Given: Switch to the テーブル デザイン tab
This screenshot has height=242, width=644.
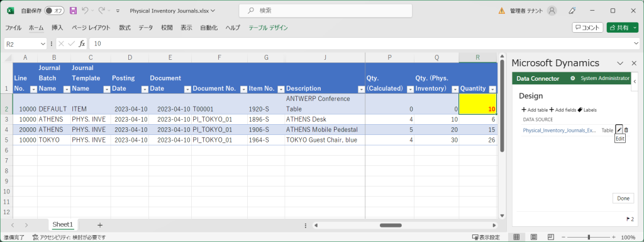Looking at the screenshot, I should (268, 28).
